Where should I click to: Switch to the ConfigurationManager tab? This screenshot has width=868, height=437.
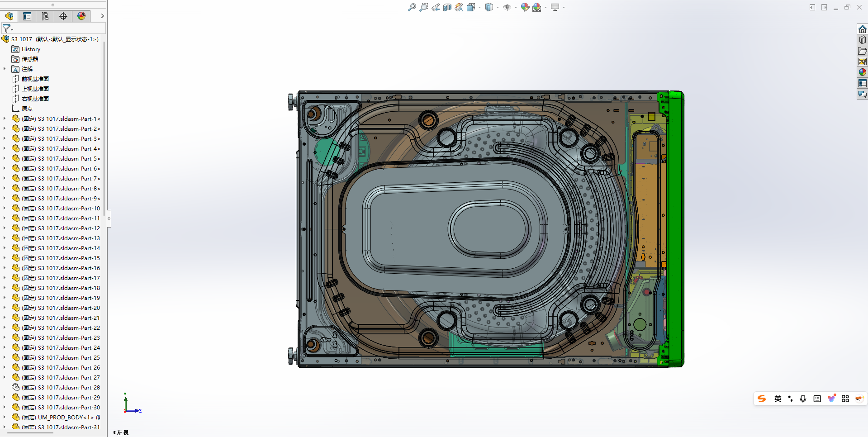pos(45,16)
